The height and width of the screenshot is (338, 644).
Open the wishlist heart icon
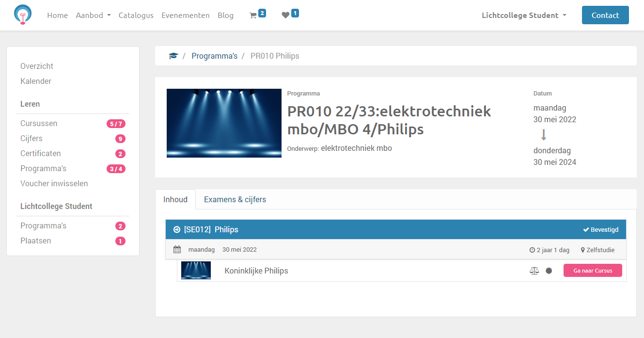tap(285, 16)
